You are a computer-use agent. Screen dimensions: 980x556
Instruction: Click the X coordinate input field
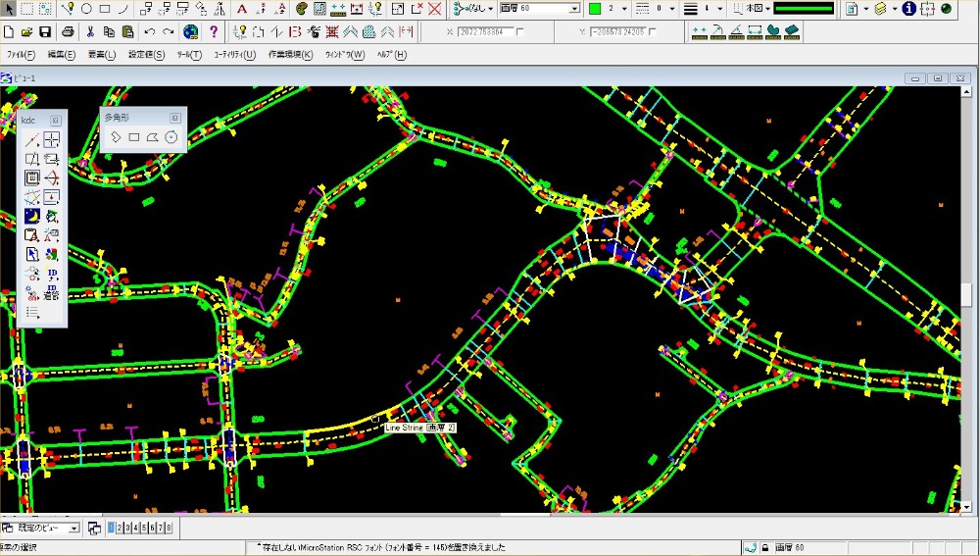coord(486,31)
